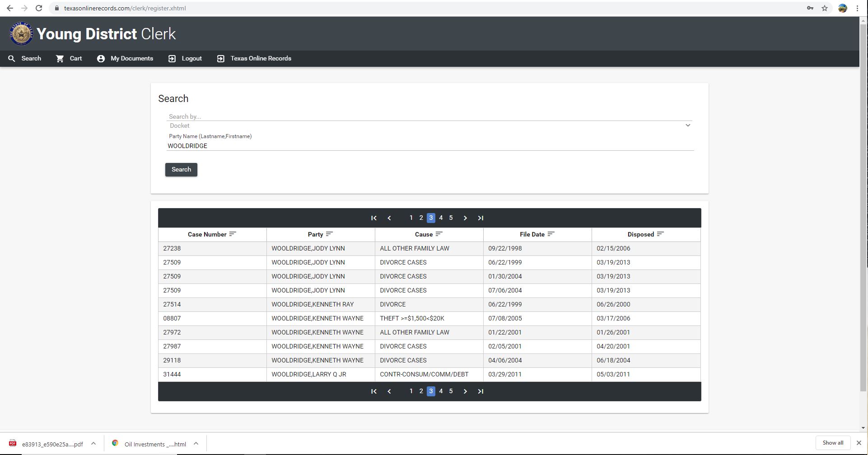Sort by Party using its sort icon

(x=329, y=234)
